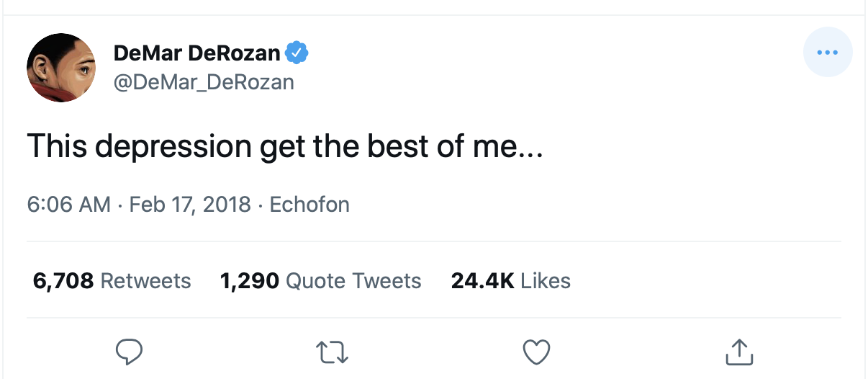Open the Quote Tweets list label
868x379 pixels.
coord(353,280)
